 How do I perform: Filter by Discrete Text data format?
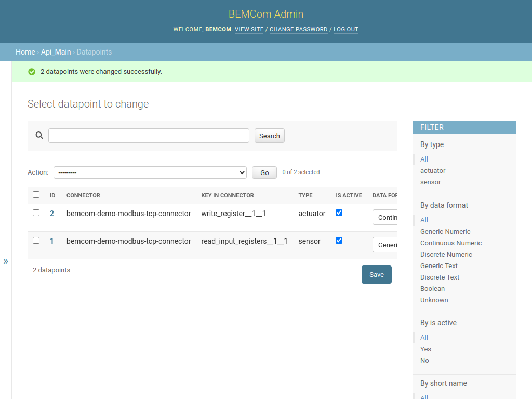pos(440,277)
